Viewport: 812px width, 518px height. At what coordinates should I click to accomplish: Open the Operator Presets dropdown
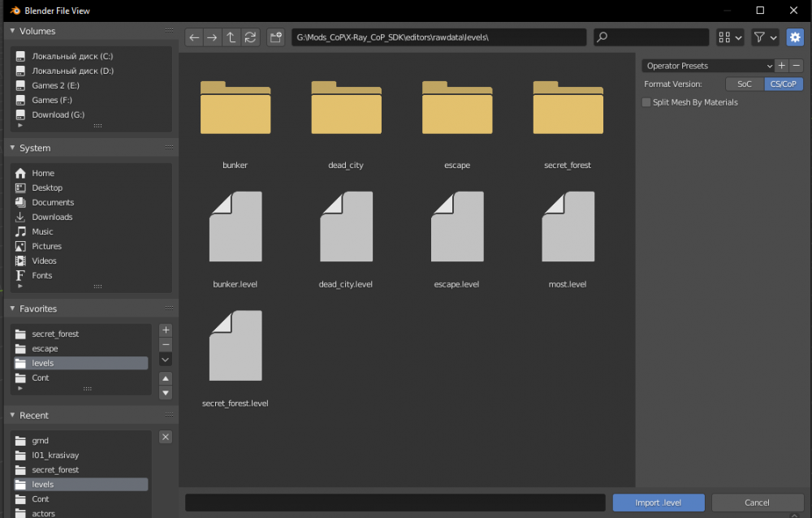pos(707,66)
